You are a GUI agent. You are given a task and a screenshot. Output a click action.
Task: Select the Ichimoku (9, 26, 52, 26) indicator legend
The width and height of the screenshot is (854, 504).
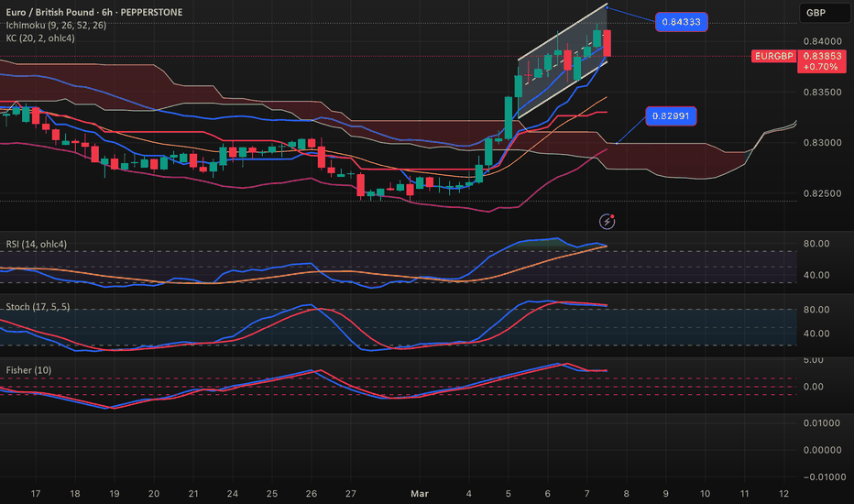56,25
